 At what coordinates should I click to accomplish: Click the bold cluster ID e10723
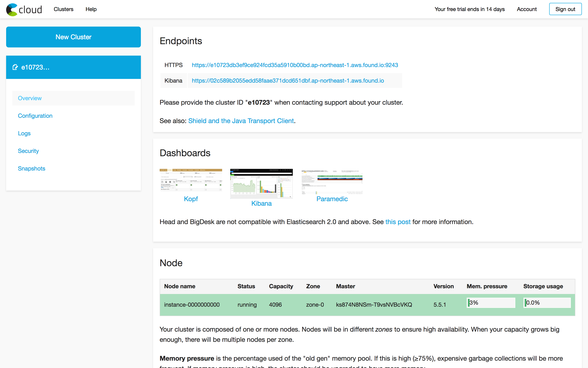tap(258, 102)
